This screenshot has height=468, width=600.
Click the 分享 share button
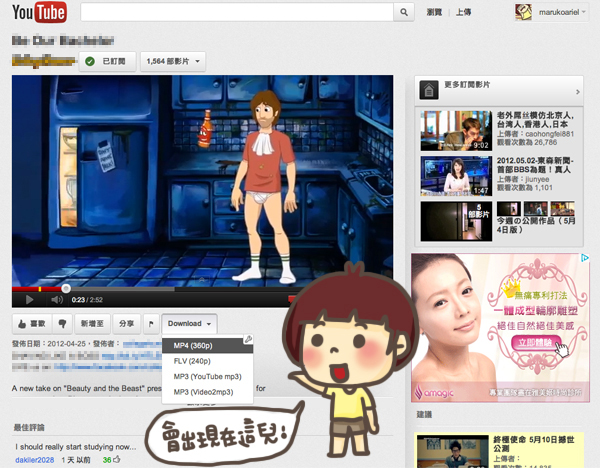point(126,324)
